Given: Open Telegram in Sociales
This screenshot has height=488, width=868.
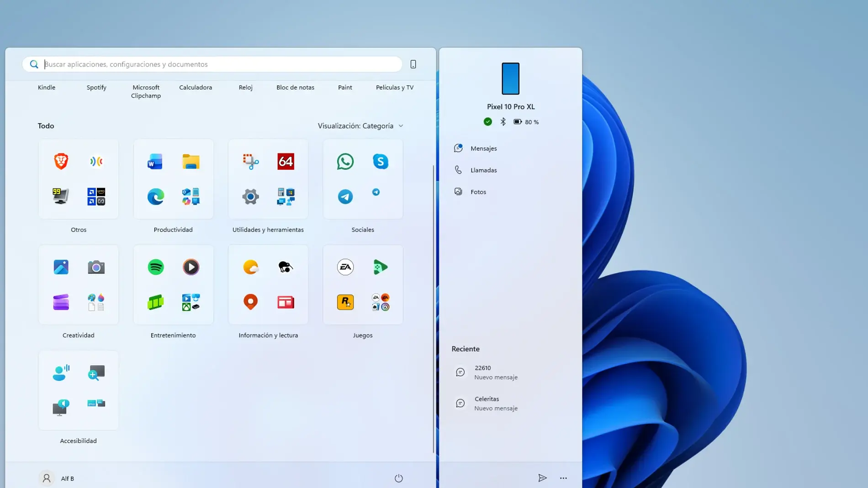Looking at the screenshot, I should [x=345, y=197].
